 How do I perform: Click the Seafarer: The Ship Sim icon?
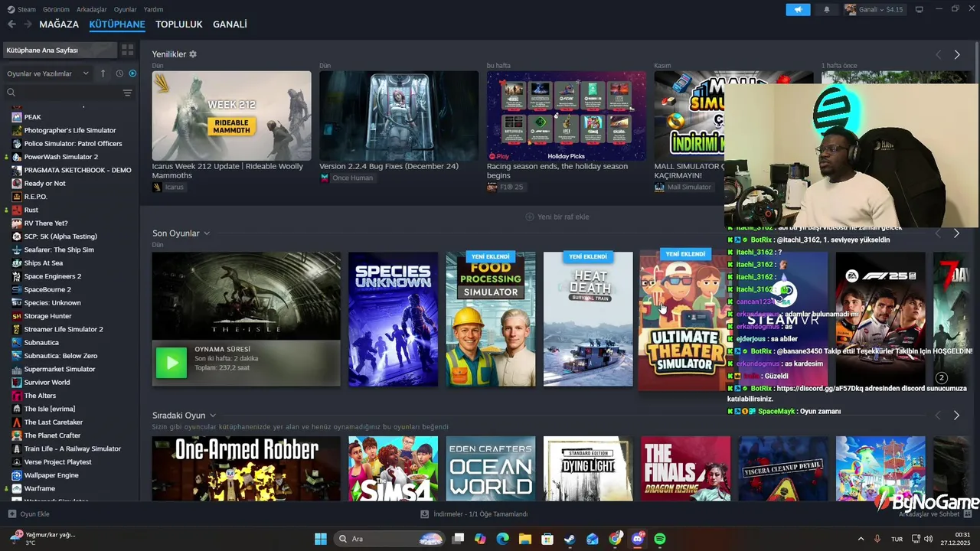coord(17,249)
